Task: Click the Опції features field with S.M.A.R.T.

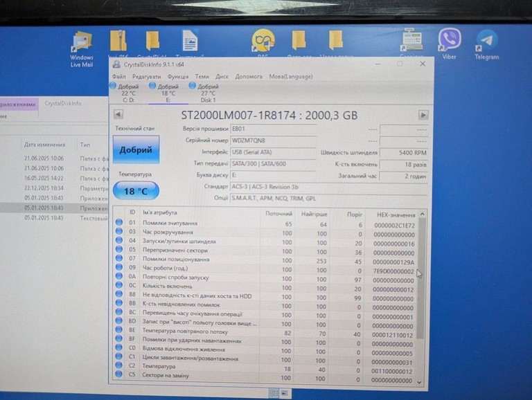Action: pos(328,199)
